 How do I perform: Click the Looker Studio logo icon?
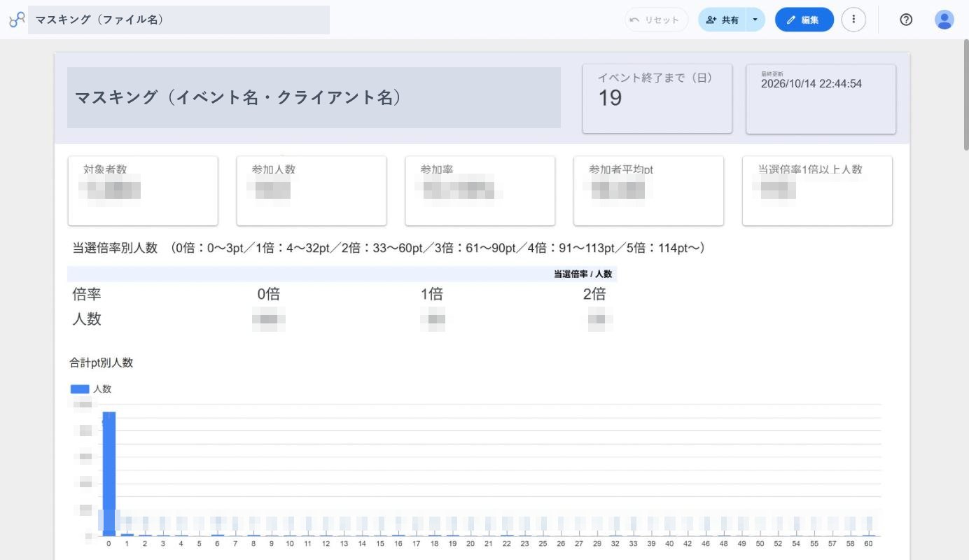pyautogui.click(x=17, y=20)
